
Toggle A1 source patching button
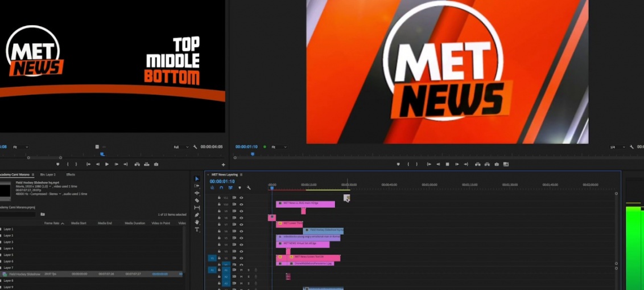(212, 270)
